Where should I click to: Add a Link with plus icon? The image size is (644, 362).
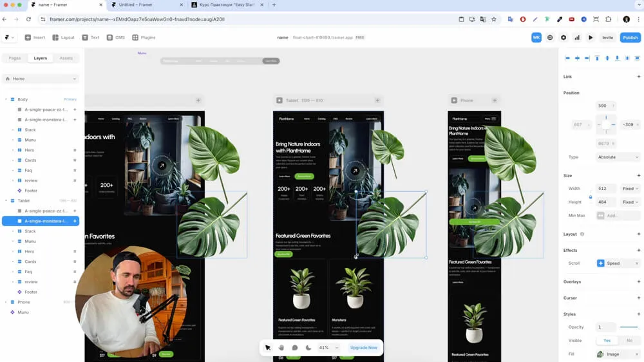(638, 77)
